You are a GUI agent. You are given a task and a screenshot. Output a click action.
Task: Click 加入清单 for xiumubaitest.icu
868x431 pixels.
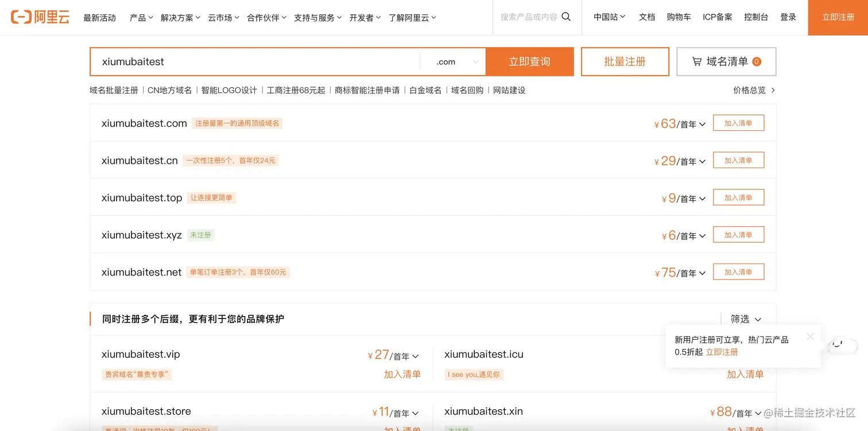[745, 374]
